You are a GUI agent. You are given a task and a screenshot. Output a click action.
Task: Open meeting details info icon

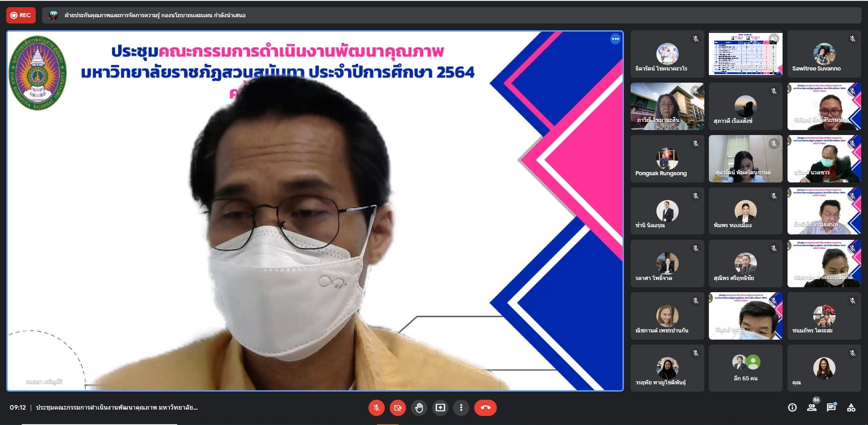[x=792, y=408]
